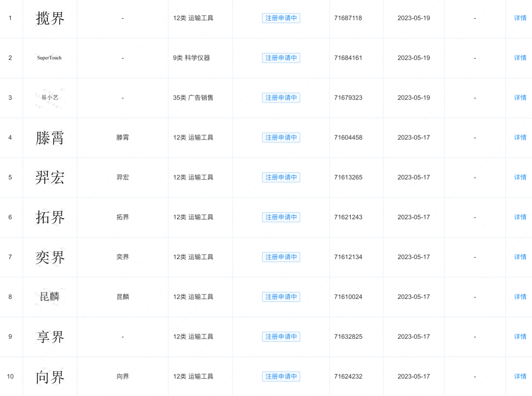This screenshot has height=396, width=532.
Task: Click registration number 71632825
Action: (x=348, y=336)
